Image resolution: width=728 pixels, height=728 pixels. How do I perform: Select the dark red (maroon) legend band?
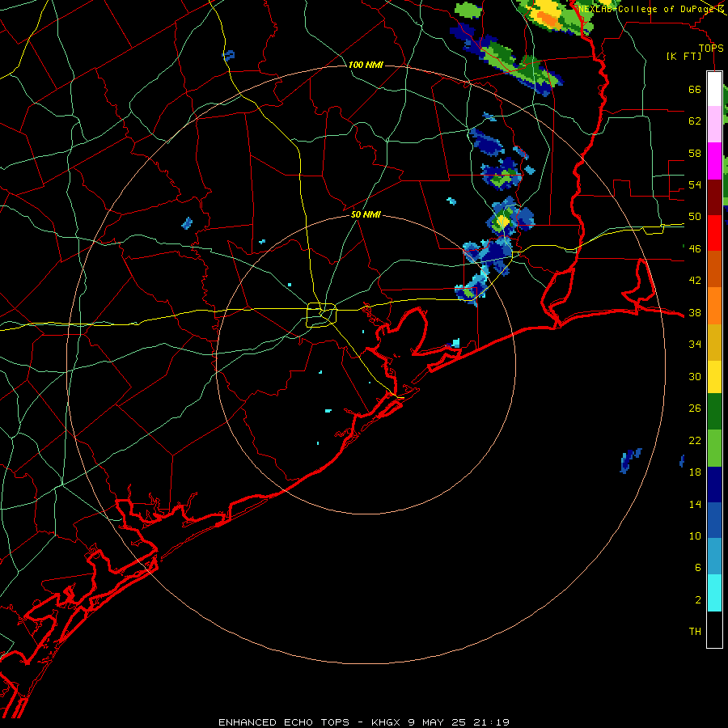(x=714, y=197)
